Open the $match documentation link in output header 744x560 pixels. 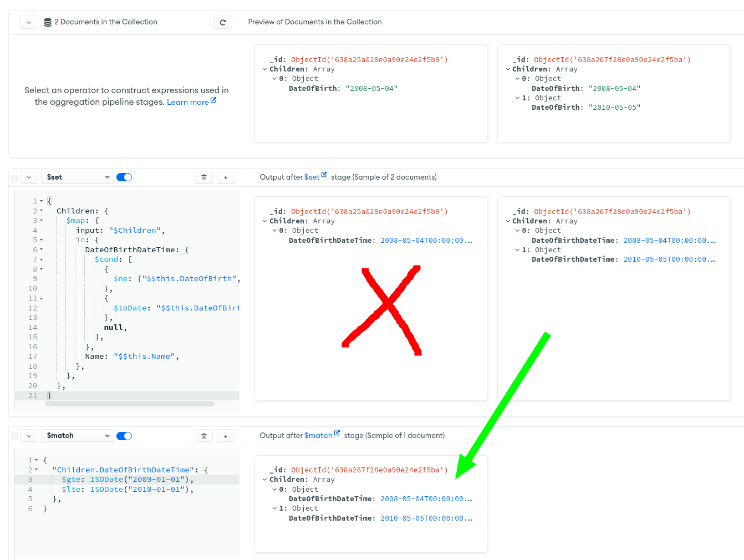(x=321, y=436)
